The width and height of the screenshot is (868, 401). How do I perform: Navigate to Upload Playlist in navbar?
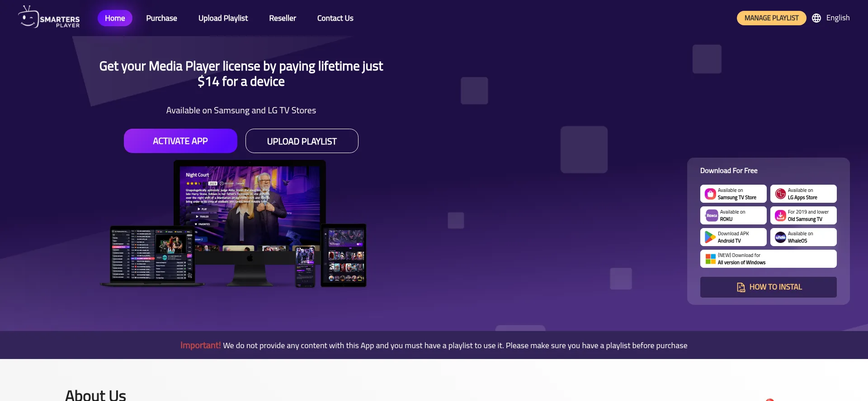[223, 18]
